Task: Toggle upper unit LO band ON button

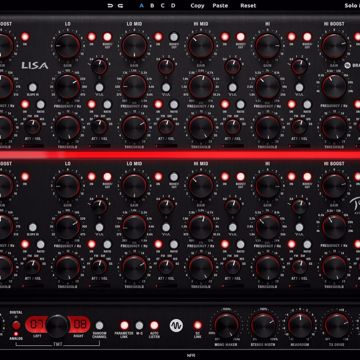Action: (x=92, y=37)
